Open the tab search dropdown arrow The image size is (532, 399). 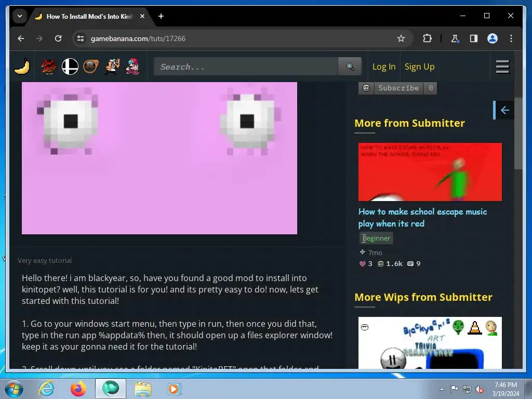point(20,16)
